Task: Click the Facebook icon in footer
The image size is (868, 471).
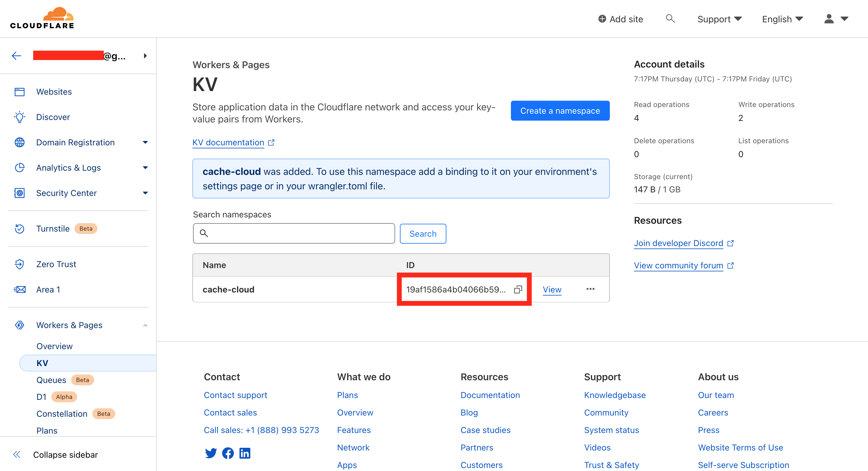Action: tap(228, 453)
